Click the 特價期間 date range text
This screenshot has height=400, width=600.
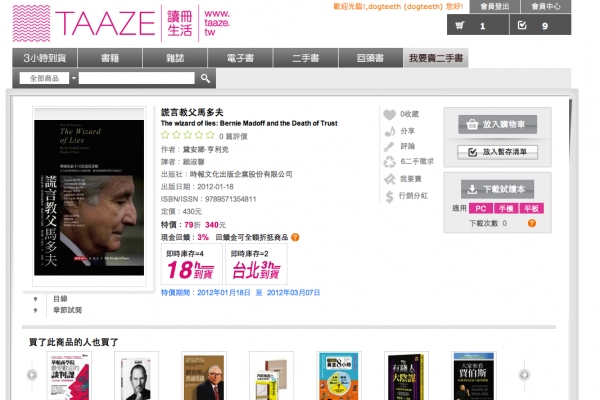[240, 293]
